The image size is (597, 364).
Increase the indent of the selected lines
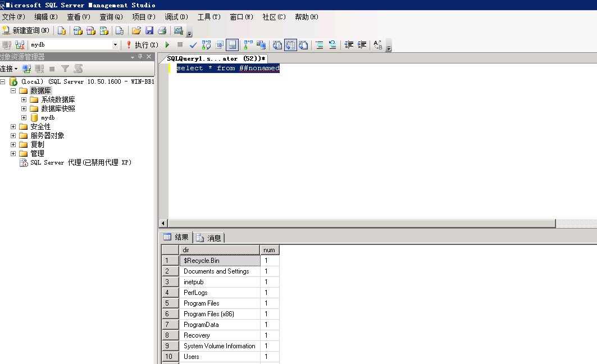(x=362, y=45)
